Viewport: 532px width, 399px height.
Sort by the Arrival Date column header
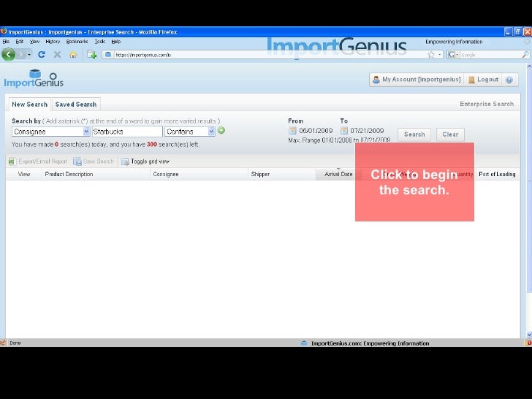(338, 174)
